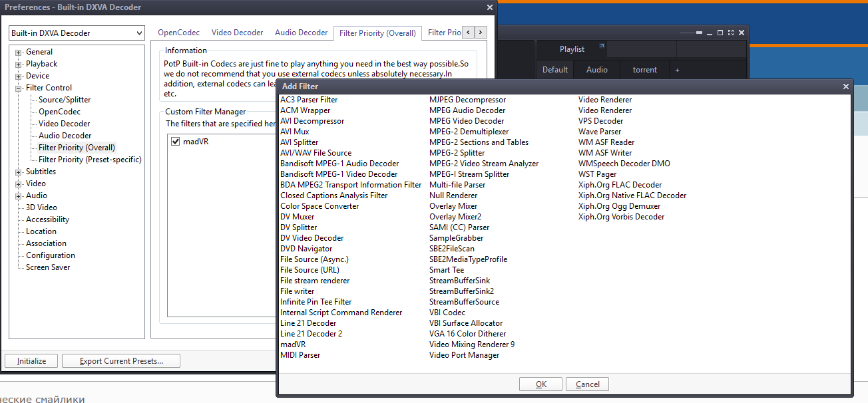Select madVR in the Add Filter list

click(x=293, y=344)
